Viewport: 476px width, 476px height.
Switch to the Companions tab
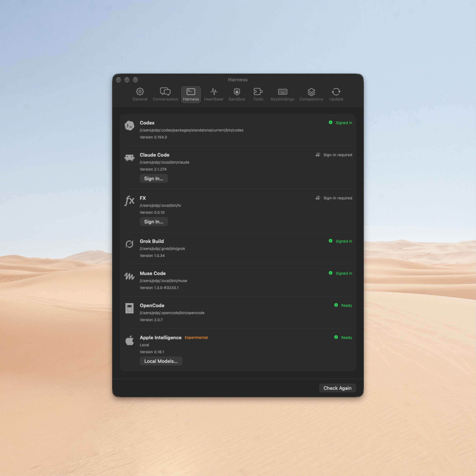point(311,94)
